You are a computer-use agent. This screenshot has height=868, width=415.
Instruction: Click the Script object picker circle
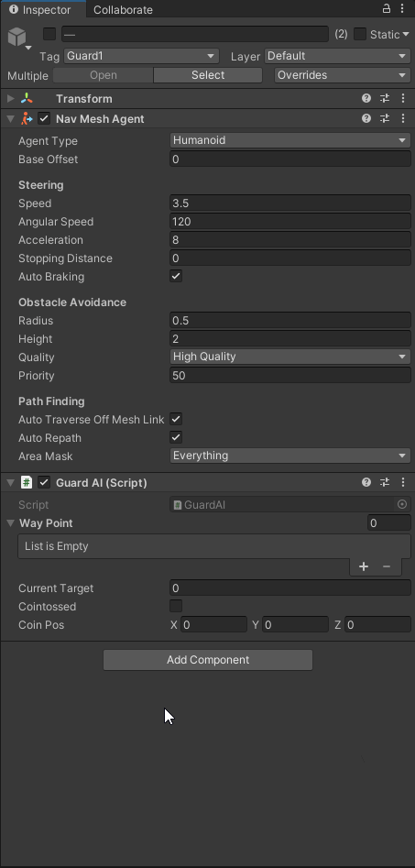(x=402, y=504)
